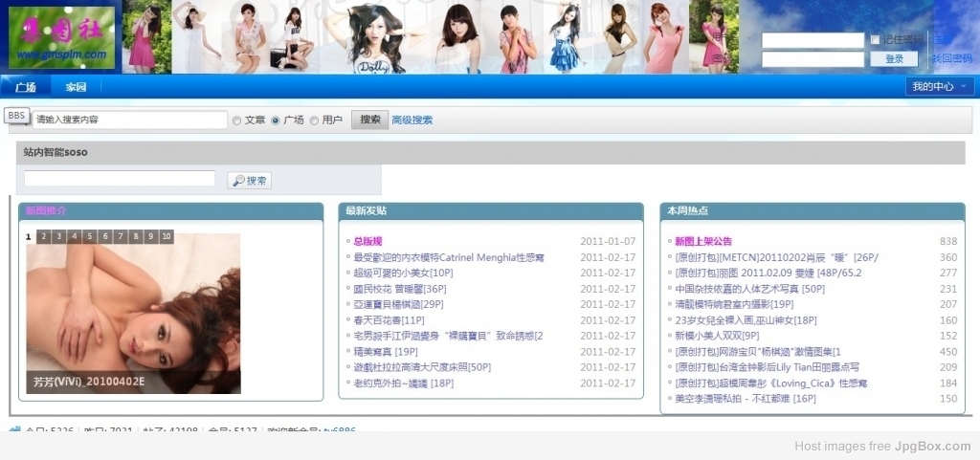Click the statistics icon at page bottom
The width and height of the screenshot is (980, 460).
tap(14, 431)
